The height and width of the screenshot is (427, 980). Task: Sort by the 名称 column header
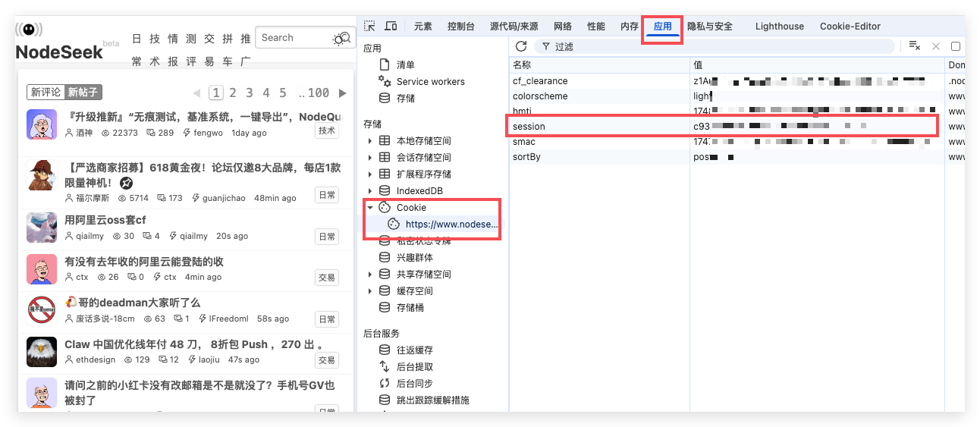click(599, 65)
